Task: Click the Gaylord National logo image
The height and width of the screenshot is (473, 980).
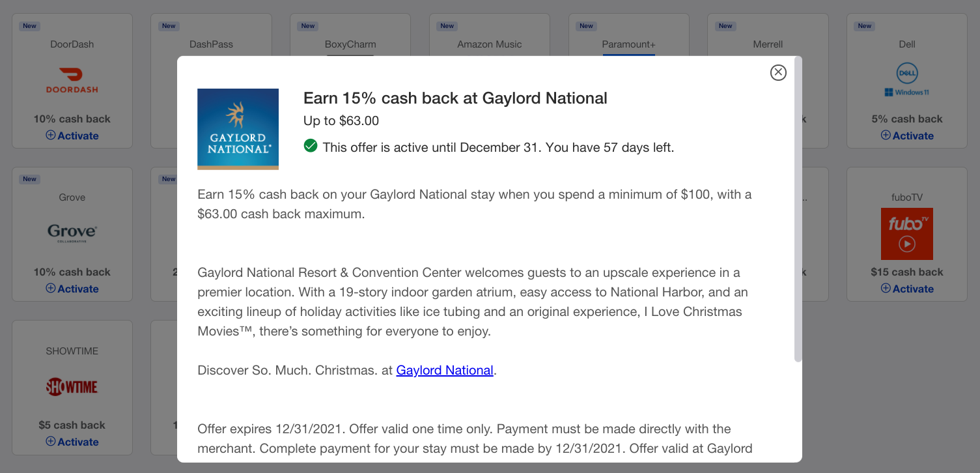Action: coord(238,129)
